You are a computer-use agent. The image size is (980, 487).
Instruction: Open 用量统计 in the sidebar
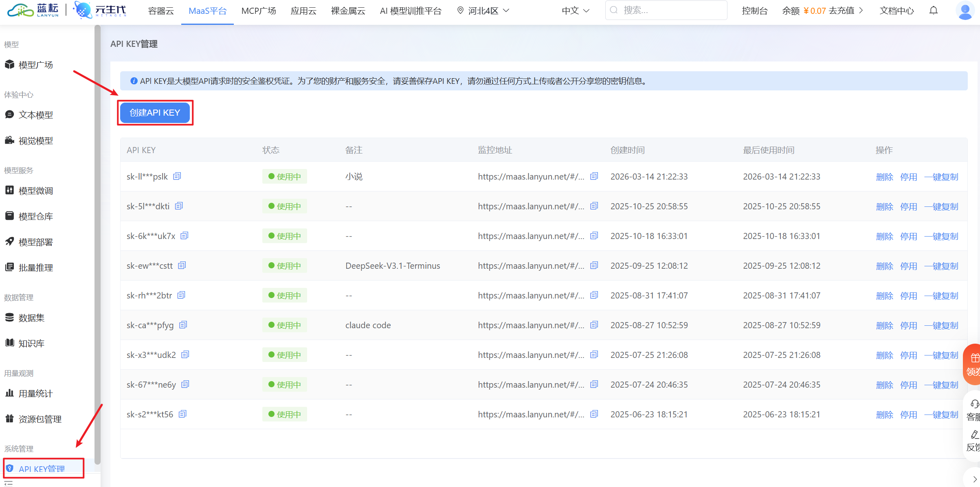35,393
